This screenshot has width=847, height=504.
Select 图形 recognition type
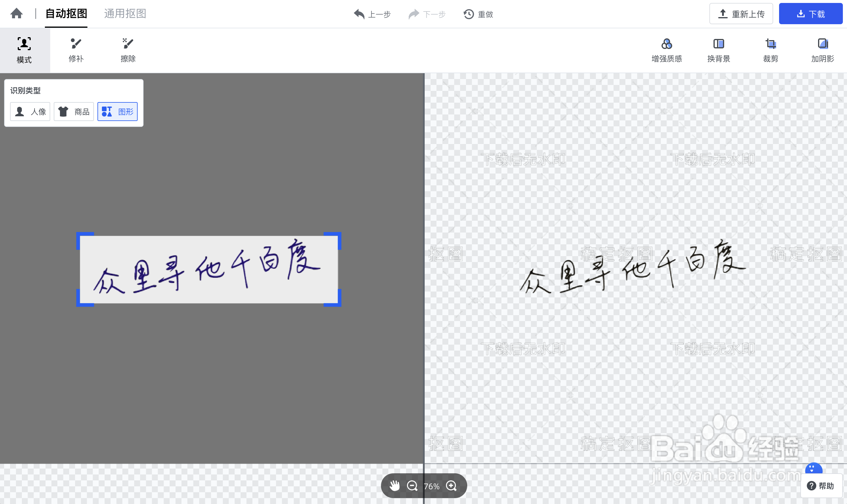[x=117, y=112]
